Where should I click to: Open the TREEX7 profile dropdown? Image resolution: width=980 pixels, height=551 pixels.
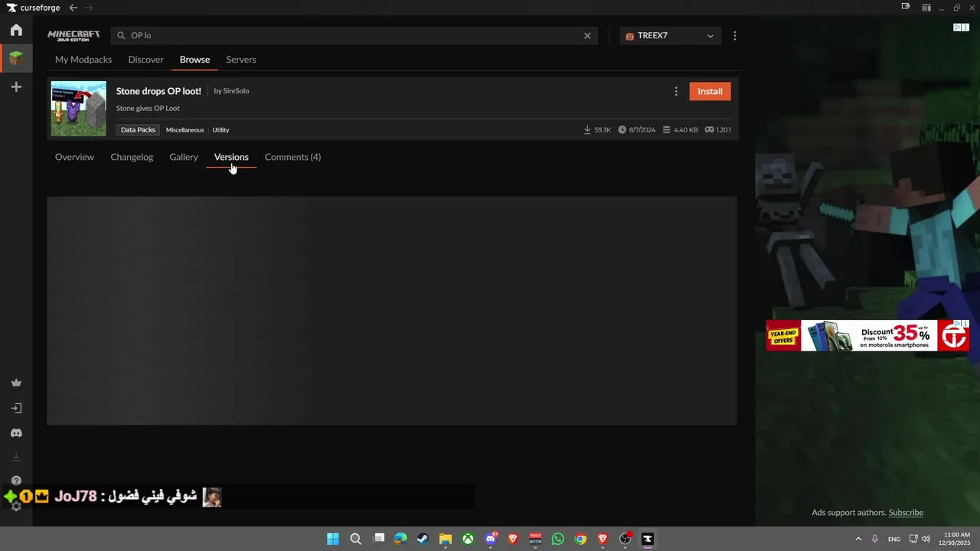point(670,35)
